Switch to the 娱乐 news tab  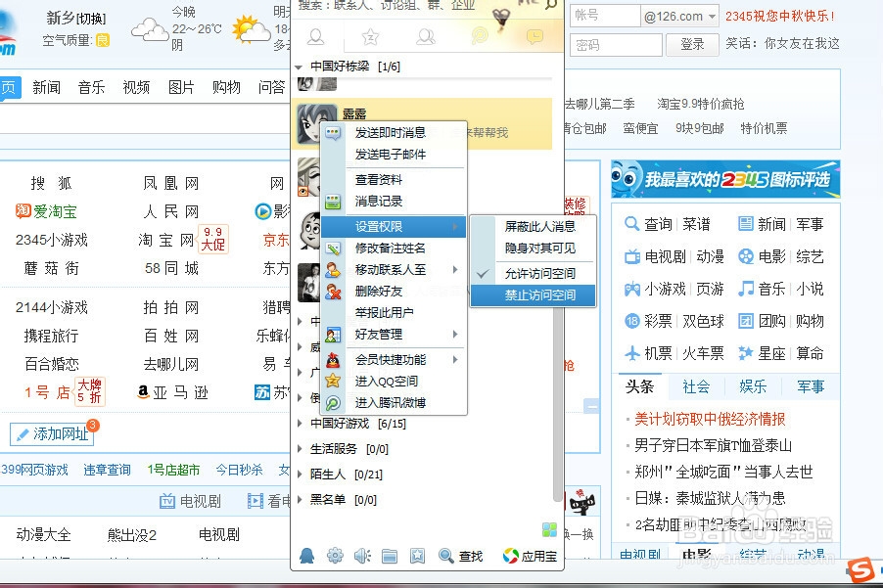pos(753,386)
